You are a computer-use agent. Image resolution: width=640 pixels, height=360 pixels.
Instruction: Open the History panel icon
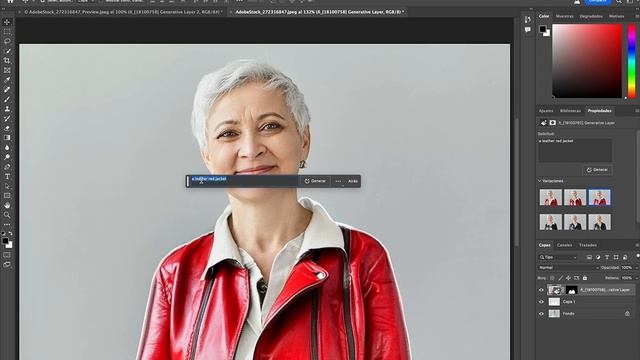pos(528,19)
